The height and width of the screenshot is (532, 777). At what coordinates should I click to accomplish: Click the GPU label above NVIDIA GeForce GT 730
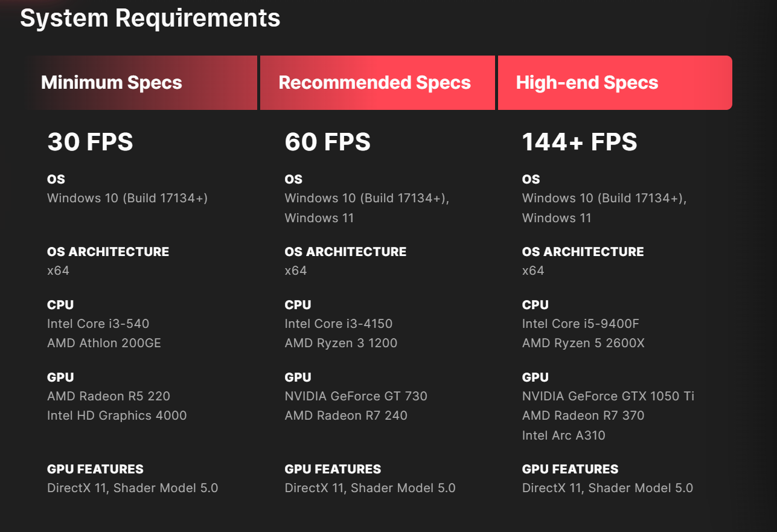tap(298, 377)
